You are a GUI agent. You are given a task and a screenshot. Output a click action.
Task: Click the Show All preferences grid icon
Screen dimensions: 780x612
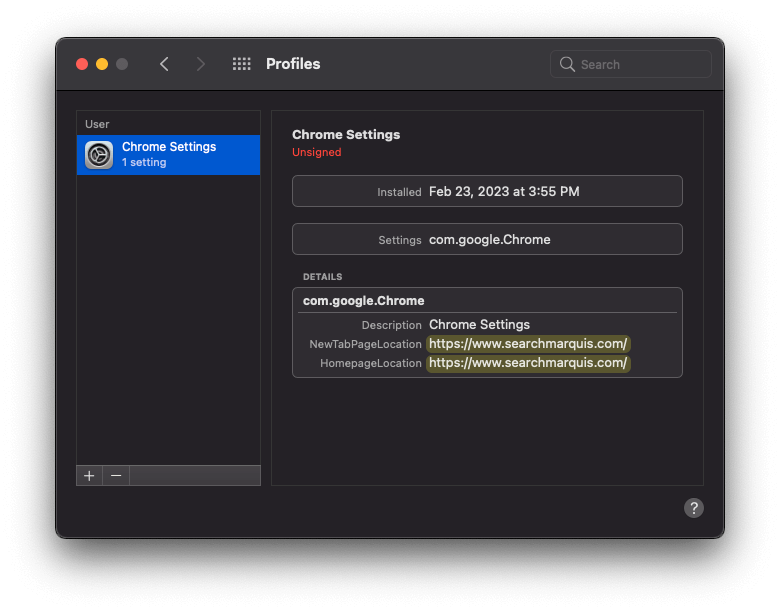241,64
